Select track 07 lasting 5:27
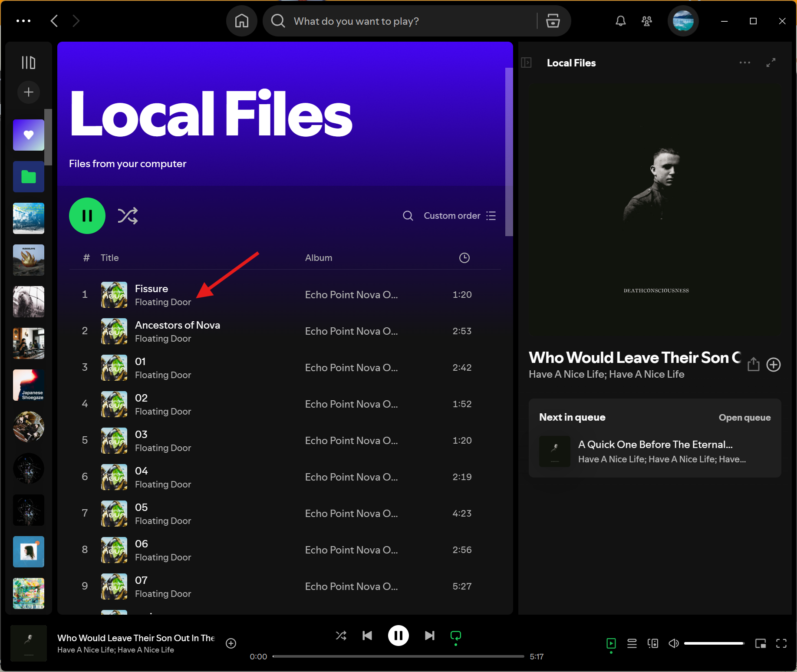 (285, 586)
